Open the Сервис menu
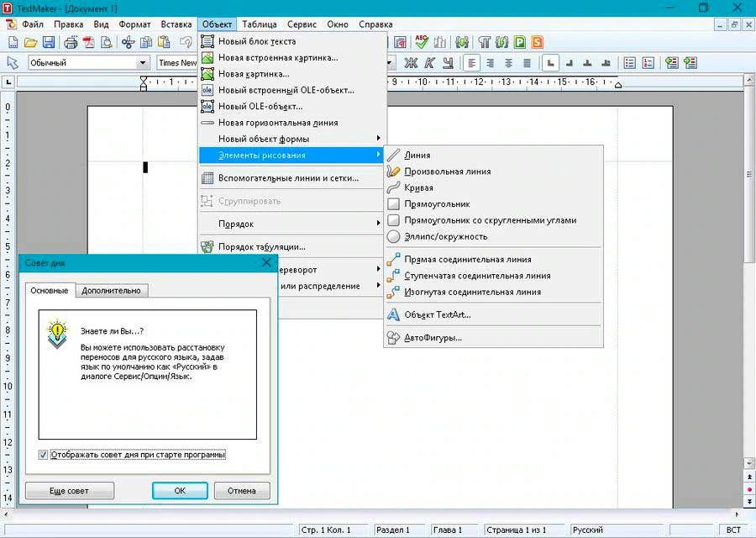The height and width of the screenshot is (538, 756). pyautogui.click(x=302, y=24)
